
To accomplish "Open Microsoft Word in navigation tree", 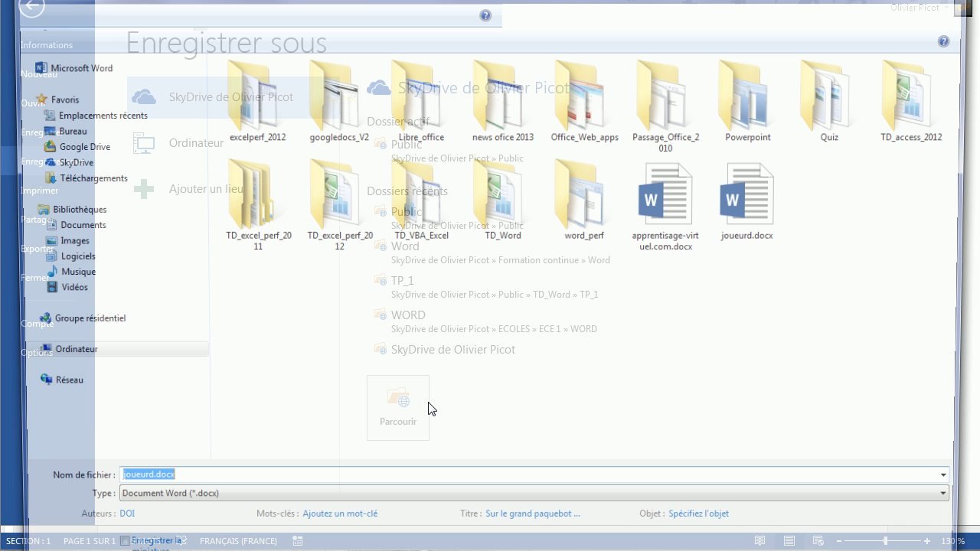I will pyautogui.click(x=73, y=68).
